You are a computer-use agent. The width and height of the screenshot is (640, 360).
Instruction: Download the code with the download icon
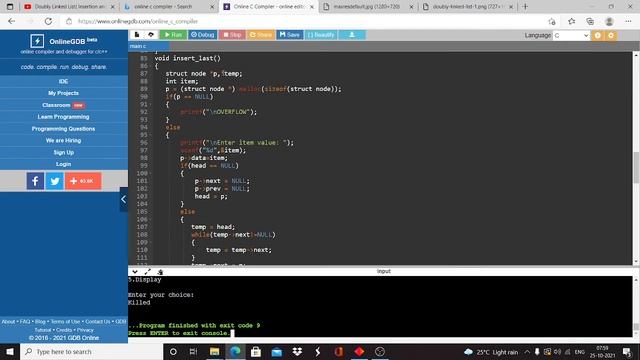tap(352, 35)
